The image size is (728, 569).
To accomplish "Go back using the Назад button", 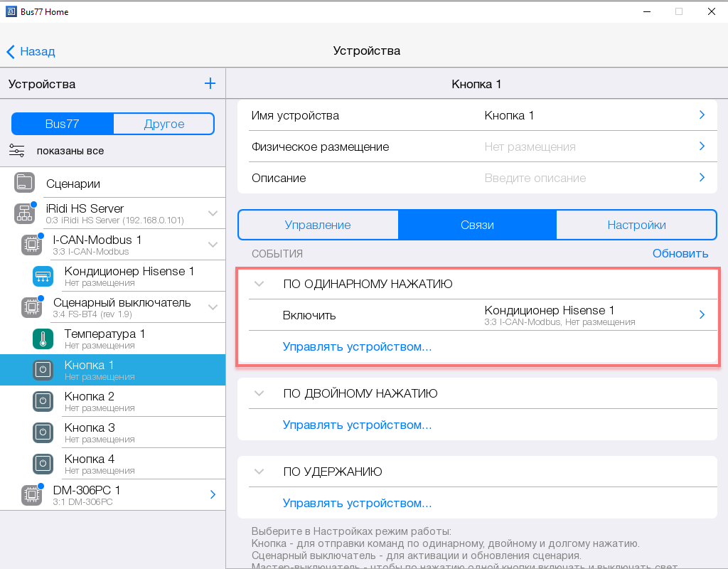I will [x=31, y=51].
